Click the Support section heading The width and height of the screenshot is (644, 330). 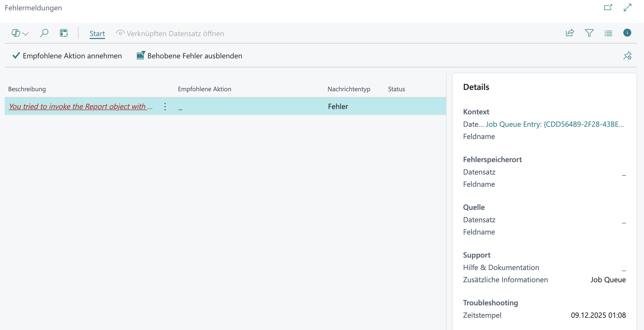(x=477, y=255)
